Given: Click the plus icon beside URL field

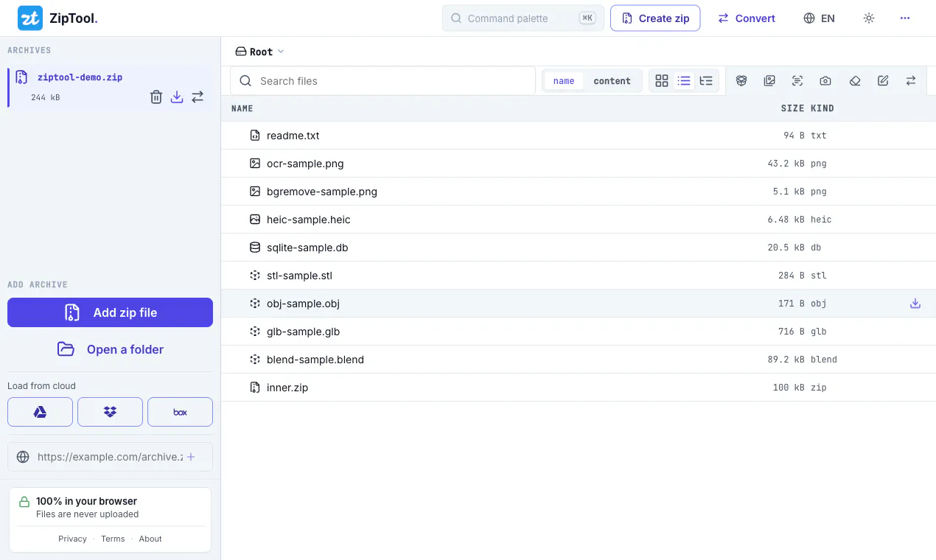Looking at the screenshot, I should 191,457.
